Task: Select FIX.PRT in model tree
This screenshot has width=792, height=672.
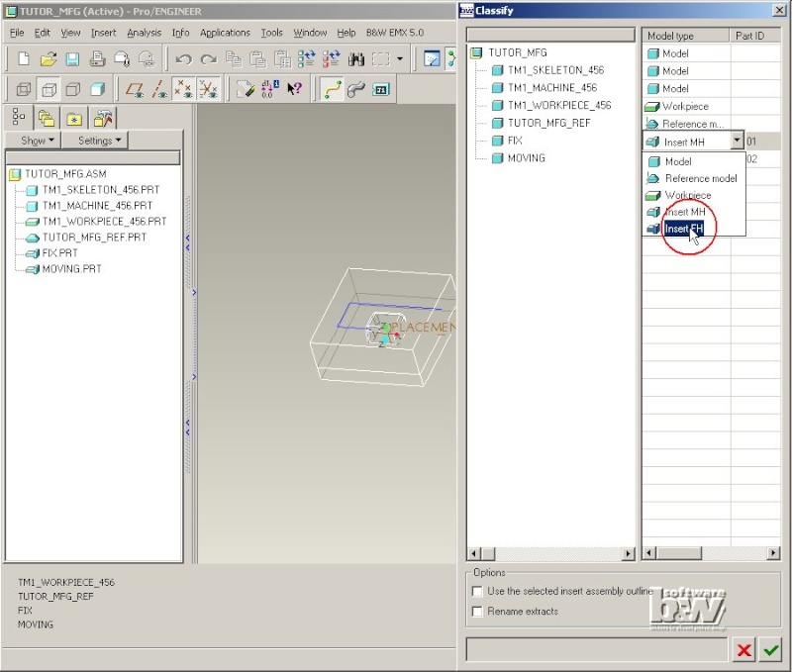Action: pyautogui.click(x=60, y=253)
